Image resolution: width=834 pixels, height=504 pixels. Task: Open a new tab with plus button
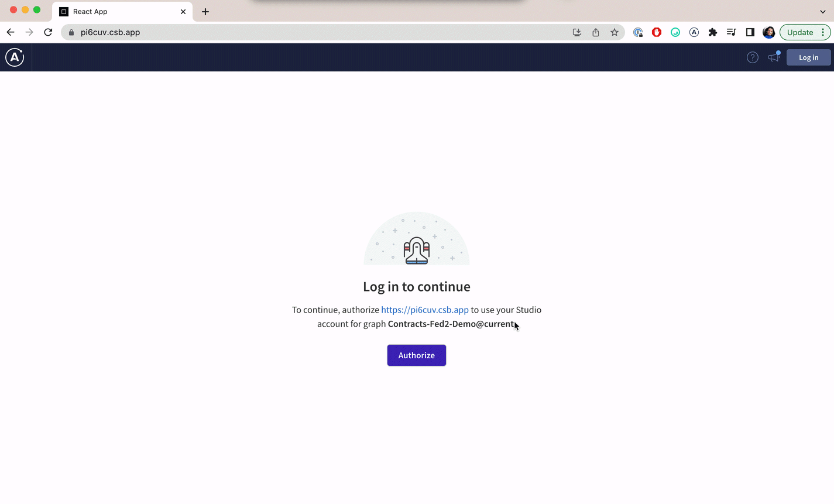click(205, 12)
